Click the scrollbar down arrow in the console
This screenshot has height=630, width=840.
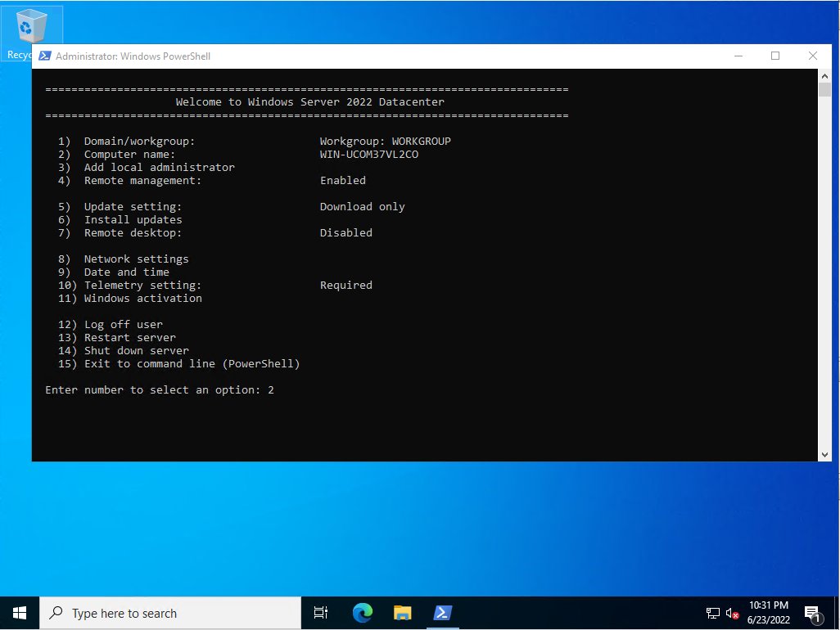(x=824, y=453)
